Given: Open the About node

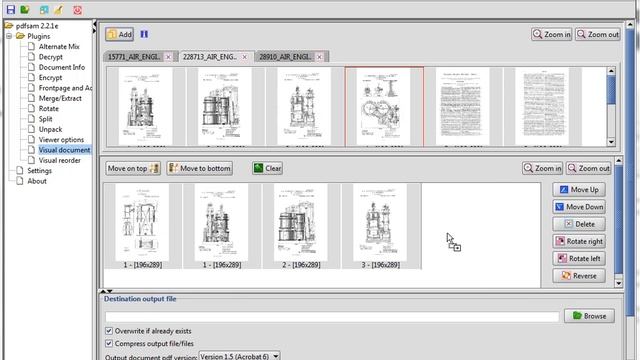Looking at the screenshot, I should pos(37,181).
